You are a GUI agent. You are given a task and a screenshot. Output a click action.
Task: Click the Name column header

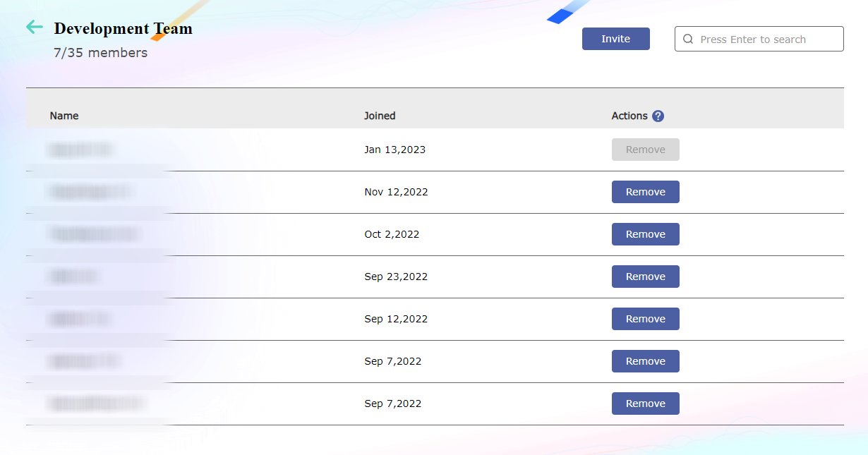click(x=64, y=116)
